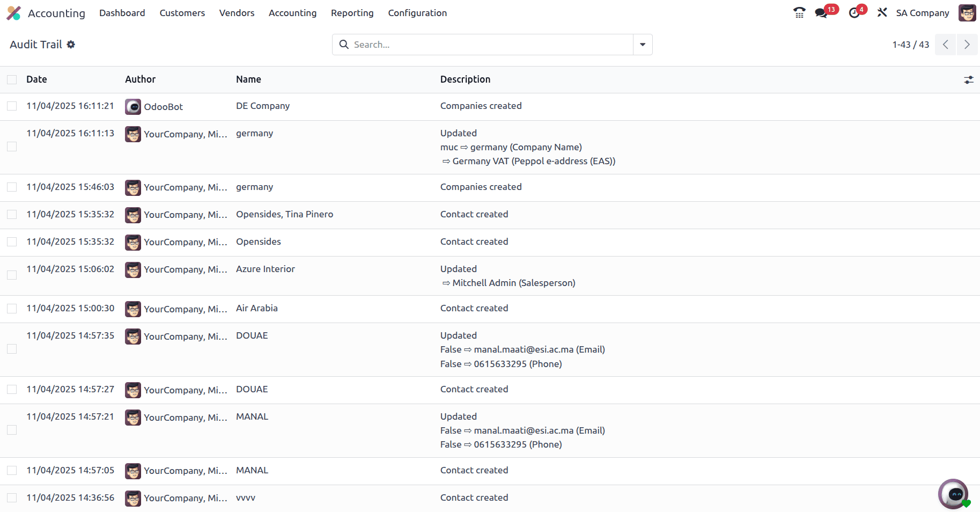Open the softphone dialer icon
The height and width of the screenshot is (512, 980).
(x=799, y=12)
